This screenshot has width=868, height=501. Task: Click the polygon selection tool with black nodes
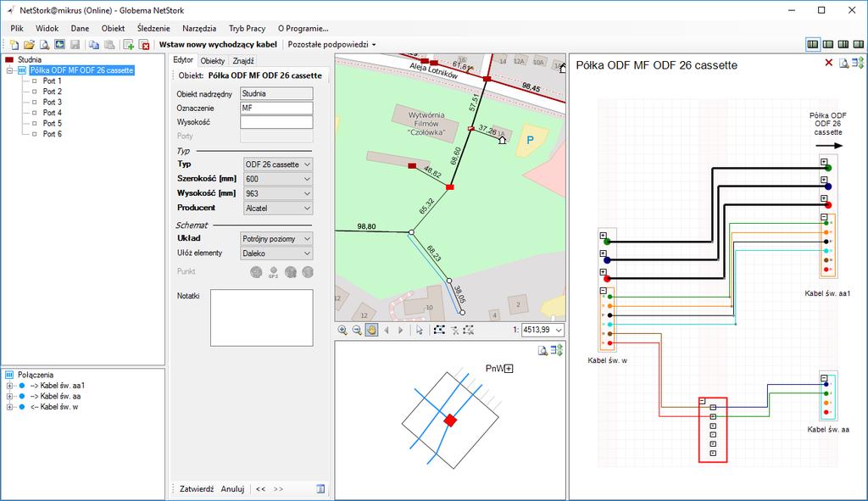coord(439,331)
